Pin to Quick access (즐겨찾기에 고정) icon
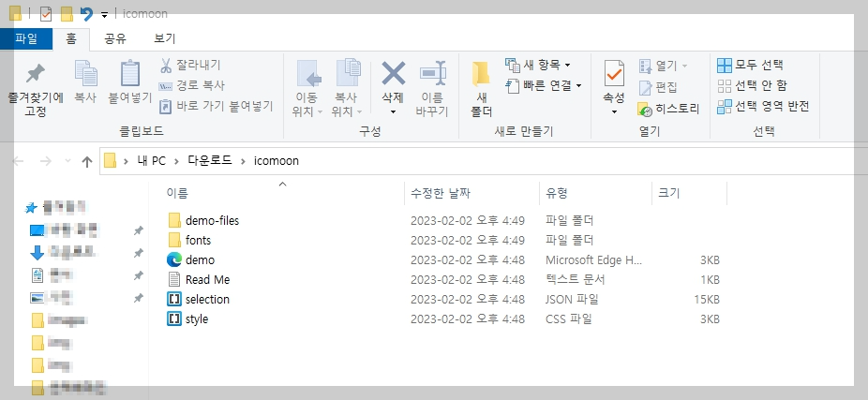868x400 pixels. pos(36,73)
